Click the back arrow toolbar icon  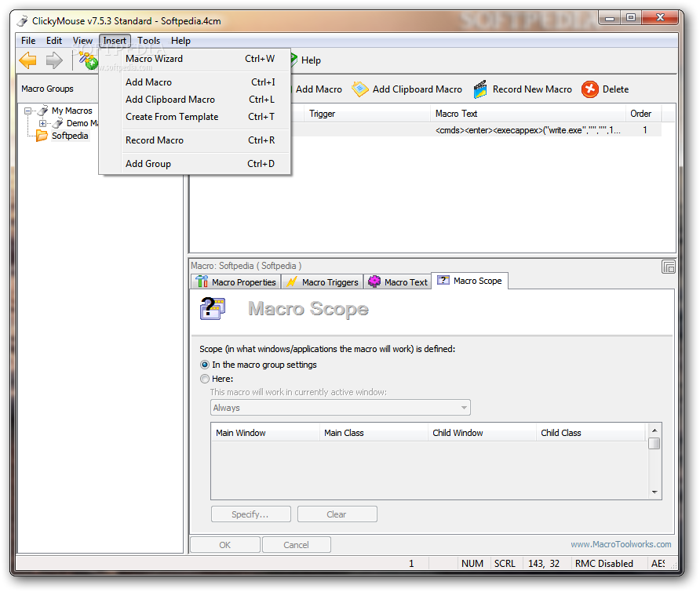click(27, 60)
